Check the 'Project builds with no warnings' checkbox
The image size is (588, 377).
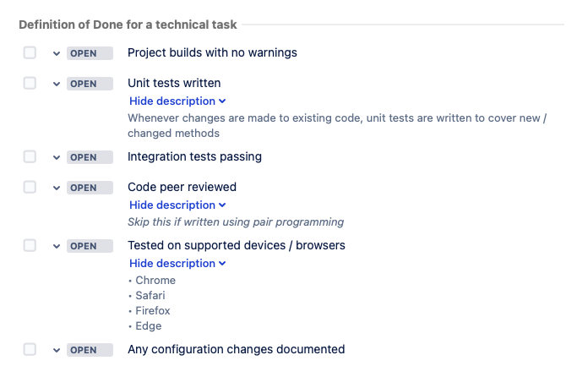tap(30, 52)
